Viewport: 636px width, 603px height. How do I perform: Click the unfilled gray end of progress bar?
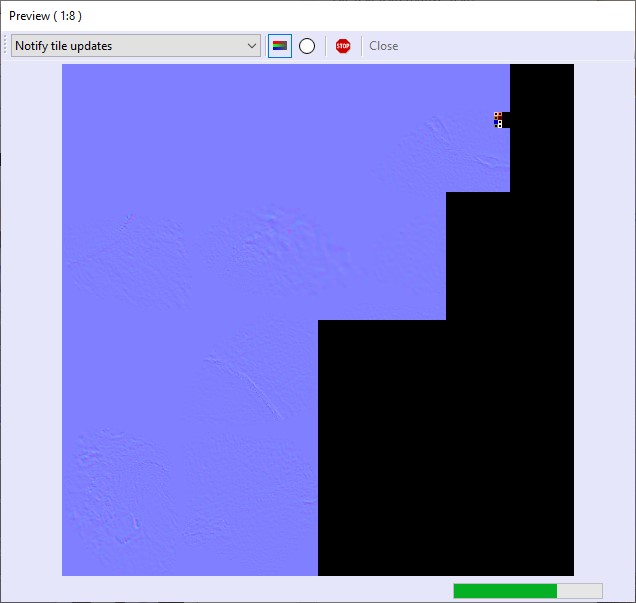click(x=580, y=591)
